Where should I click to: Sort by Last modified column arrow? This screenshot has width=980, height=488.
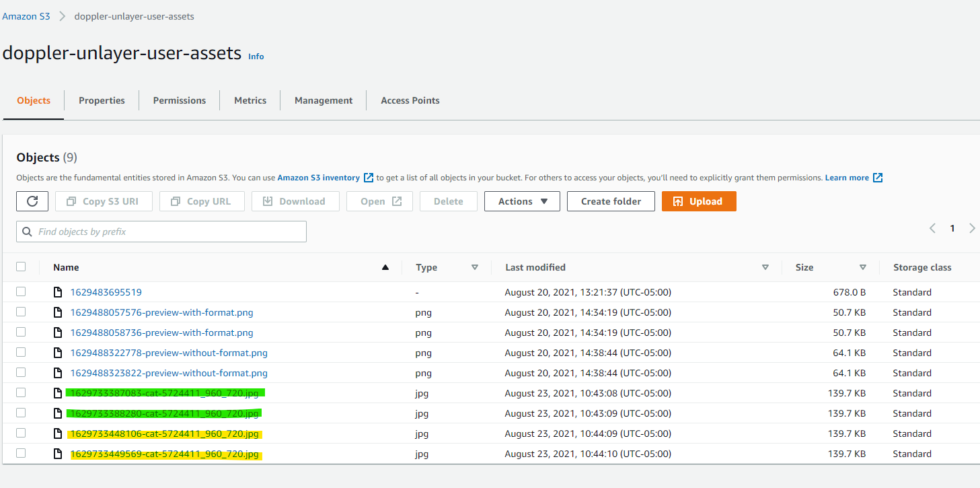point(765,267)
